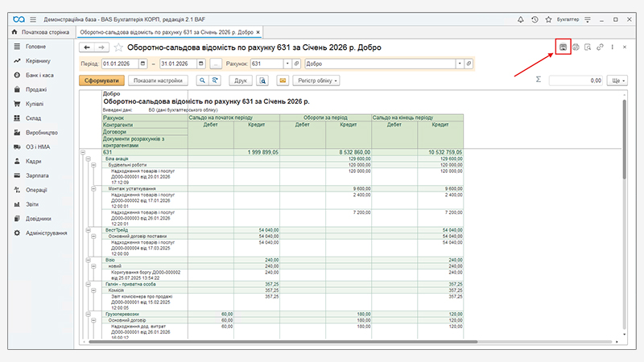This screenshot has width=644, height=362.
Task: Click the send by email envelope icon
Action: pos(283,80)
